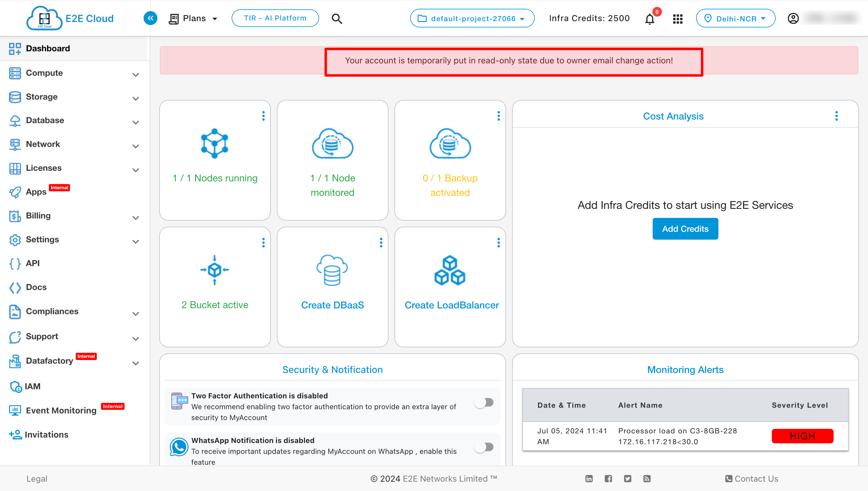Image resolution: width=868 pixels, height=491 pixels.
Task: Click the two factor authentication icon
Action: 179,401
